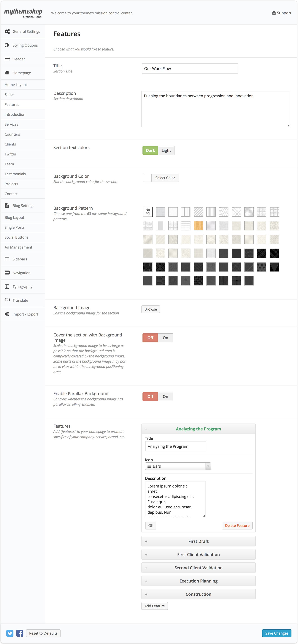Click the Add Feature button
Image resolution: width=298 pixels, height=644 pixels.
[154, 606]
